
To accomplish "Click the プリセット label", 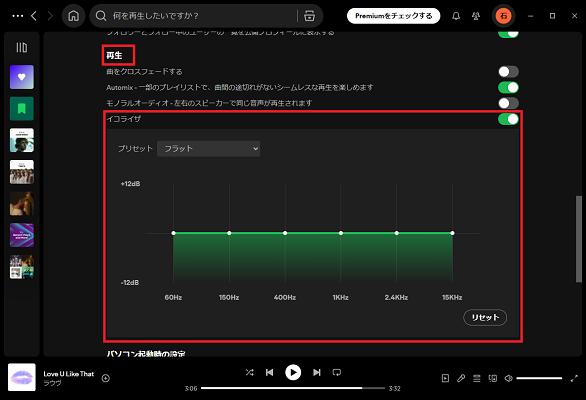I will [x=135, y=148].
